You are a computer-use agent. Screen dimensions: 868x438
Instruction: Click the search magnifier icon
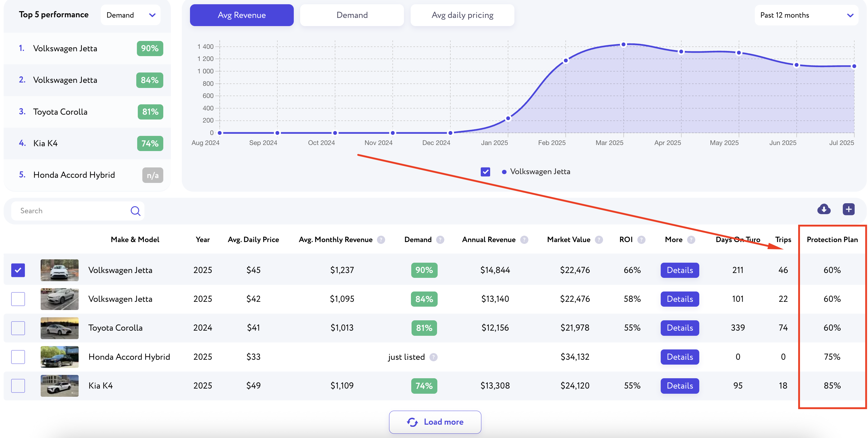point(135,211)
